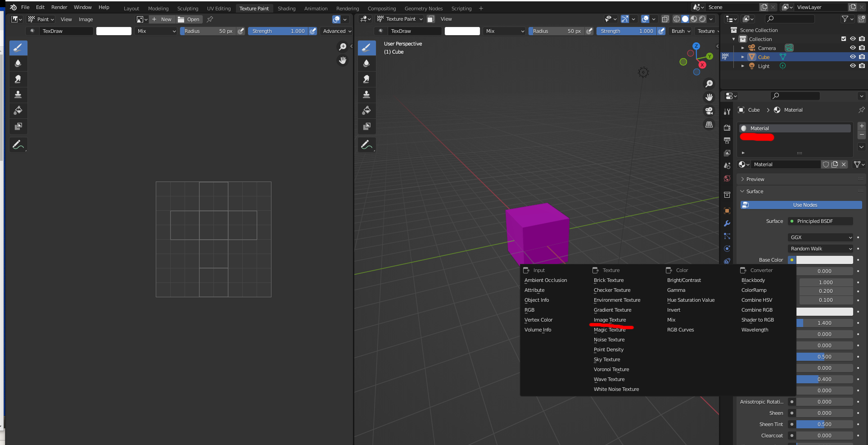Toggle radius pressure sensitivity in 3D viewport header
This screenshot has height=445, width=868.
[x=589, y=31]
